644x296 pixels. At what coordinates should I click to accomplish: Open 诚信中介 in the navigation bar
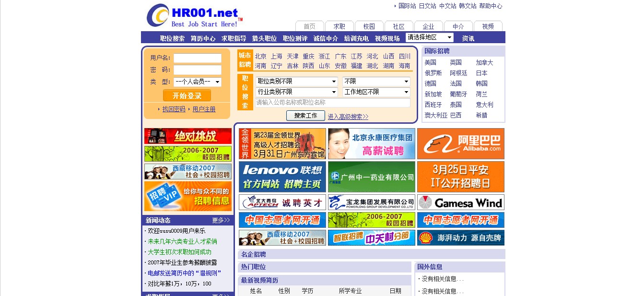[x=326, y=38]
